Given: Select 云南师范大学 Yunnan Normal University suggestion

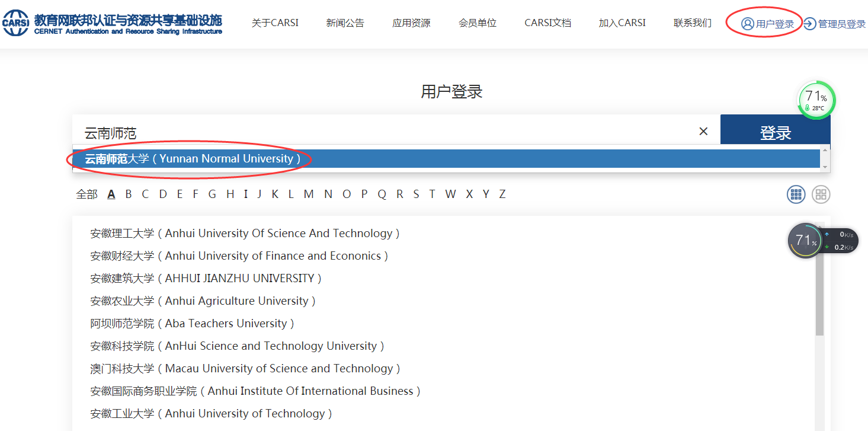Looking at the screenshot, I should [x=193, y=159].
